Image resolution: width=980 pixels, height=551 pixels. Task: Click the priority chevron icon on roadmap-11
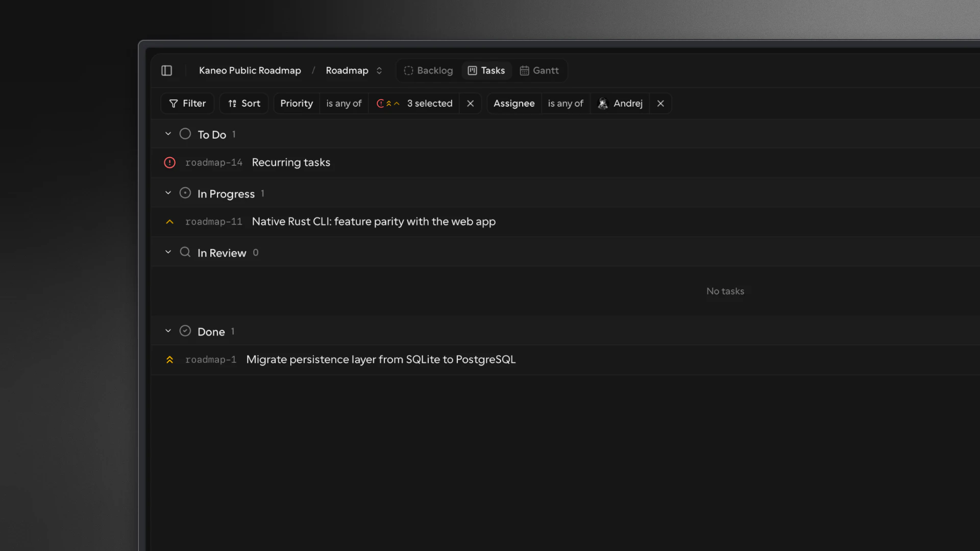[x=169, y=222]
